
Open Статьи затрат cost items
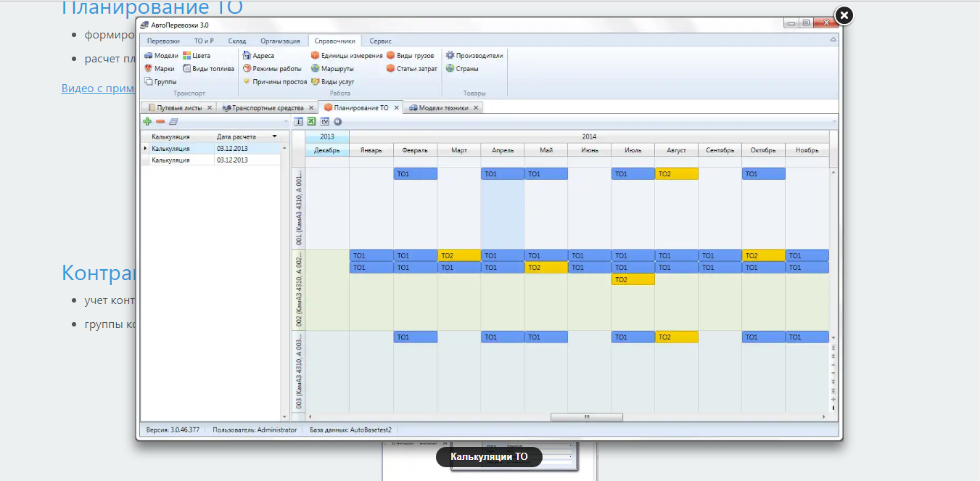tap(412, 69)
